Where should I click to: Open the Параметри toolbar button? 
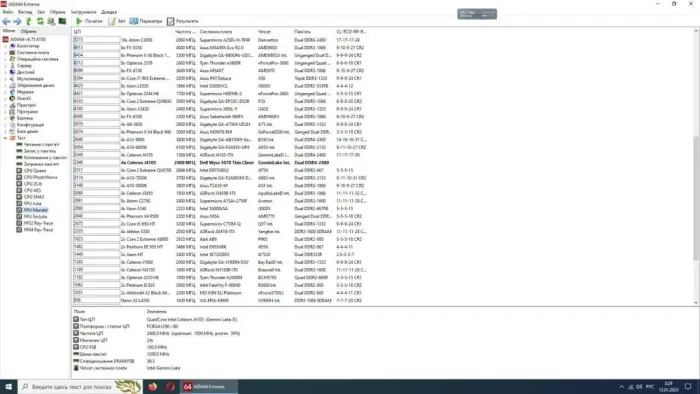pyautogui.click(x=146, y=21)
